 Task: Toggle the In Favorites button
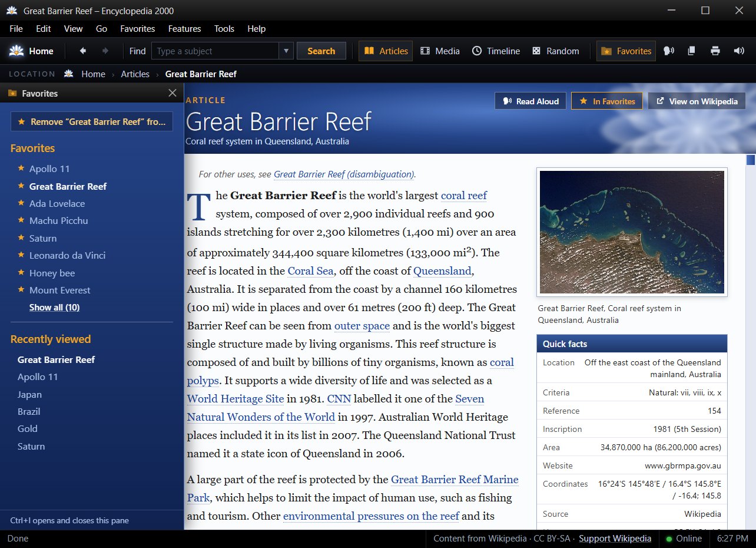[x=607, y=101]
